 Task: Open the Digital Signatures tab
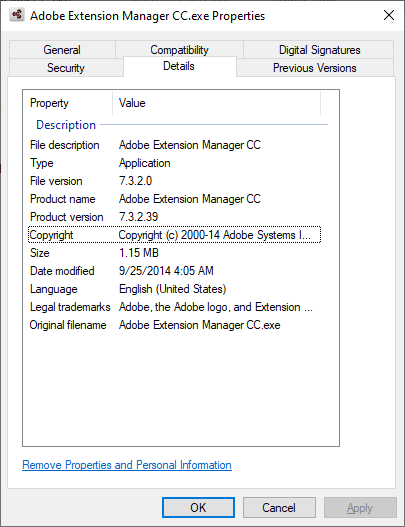319,50
